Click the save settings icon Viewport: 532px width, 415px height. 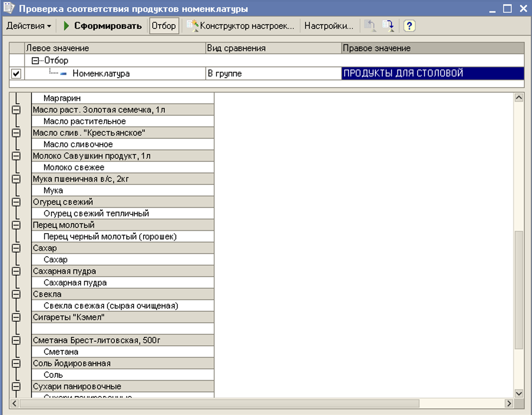tap(388, 26)
